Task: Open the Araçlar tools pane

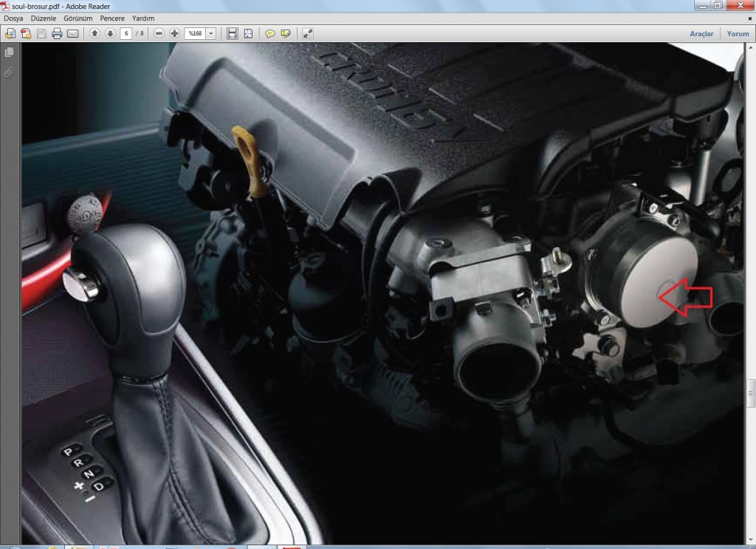Action: click(701, 34)
